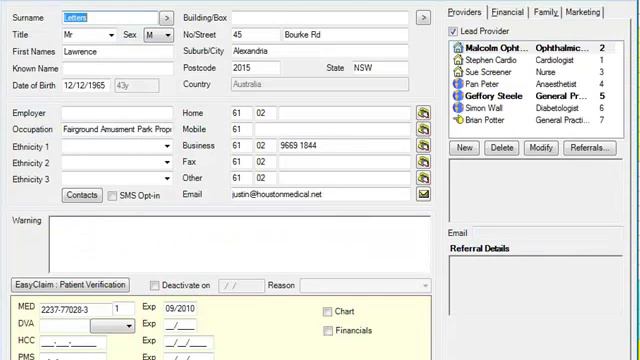Click the house icon beside Stephen Cardio
The width and height of the screenshot is (640, 360).
click(x=458, y=60)
